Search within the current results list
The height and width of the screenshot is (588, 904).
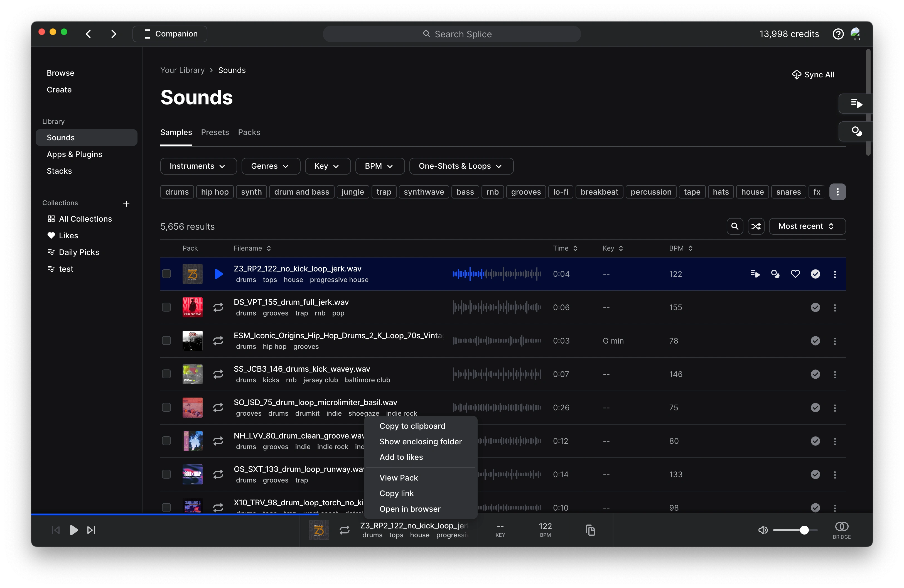tap(734, 226)
